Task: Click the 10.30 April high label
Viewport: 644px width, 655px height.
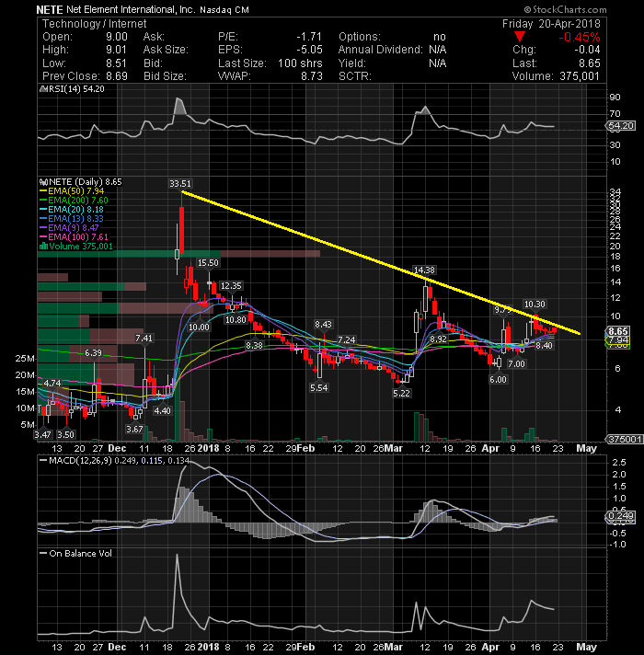Action: tap(535, 305)
